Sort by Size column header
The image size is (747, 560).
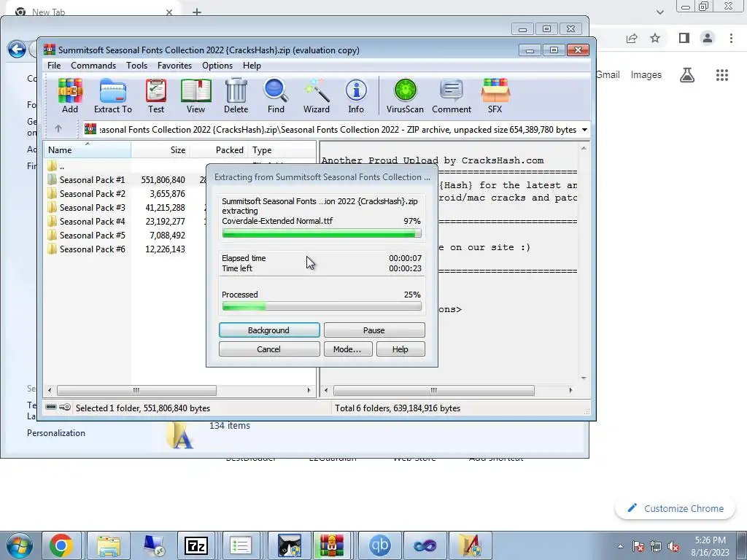coord(160,150)
